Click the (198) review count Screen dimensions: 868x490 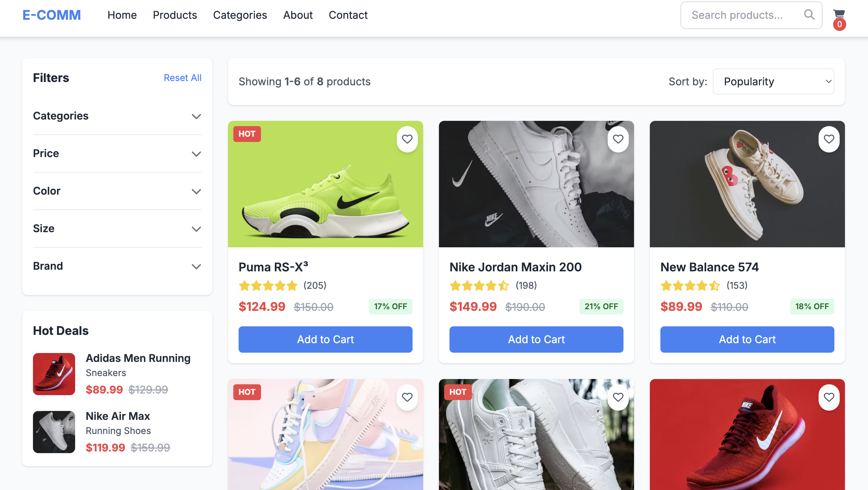[x=526, y=286]
